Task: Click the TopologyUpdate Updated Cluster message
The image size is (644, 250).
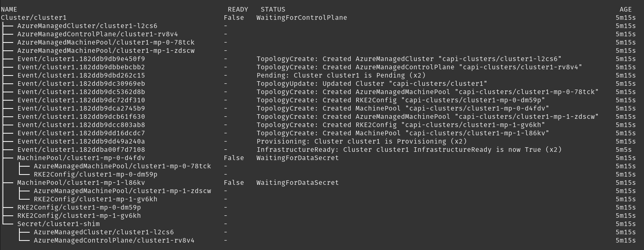Action: pos(372,84)
